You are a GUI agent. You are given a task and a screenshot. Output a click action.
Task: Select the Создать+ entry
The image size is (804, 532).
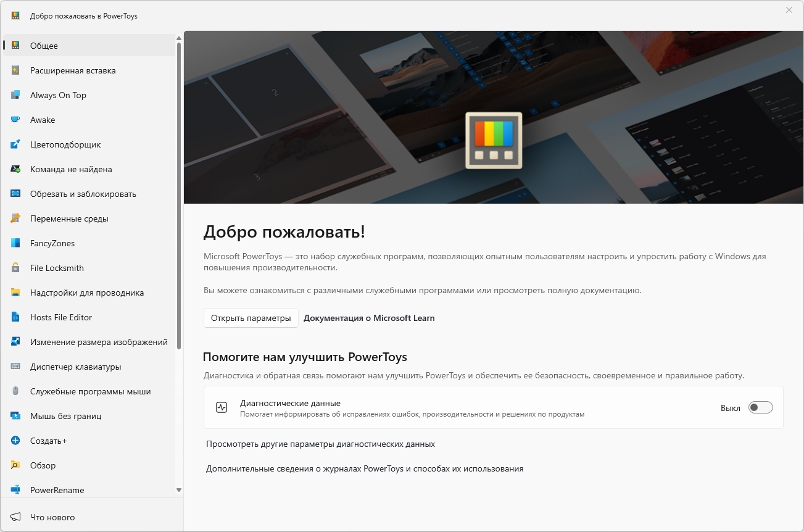pos(89,441)
